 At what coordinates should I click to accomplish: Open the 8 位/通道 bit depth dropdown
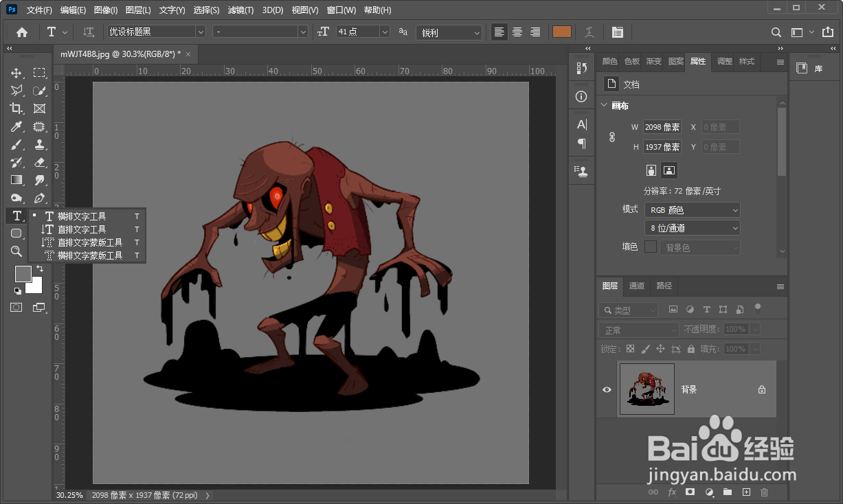pyautogui.click(x=692, y=228)
